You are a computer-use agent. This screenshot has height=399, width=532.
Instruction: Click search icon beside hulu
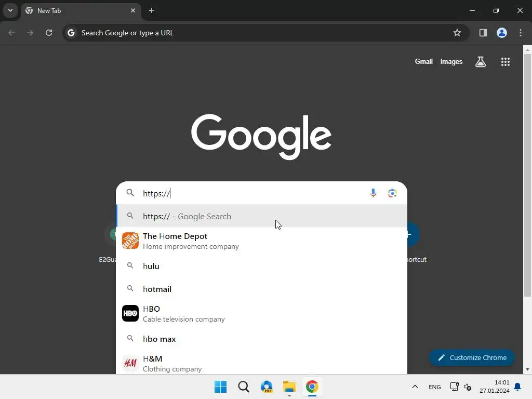click(130, 265)
